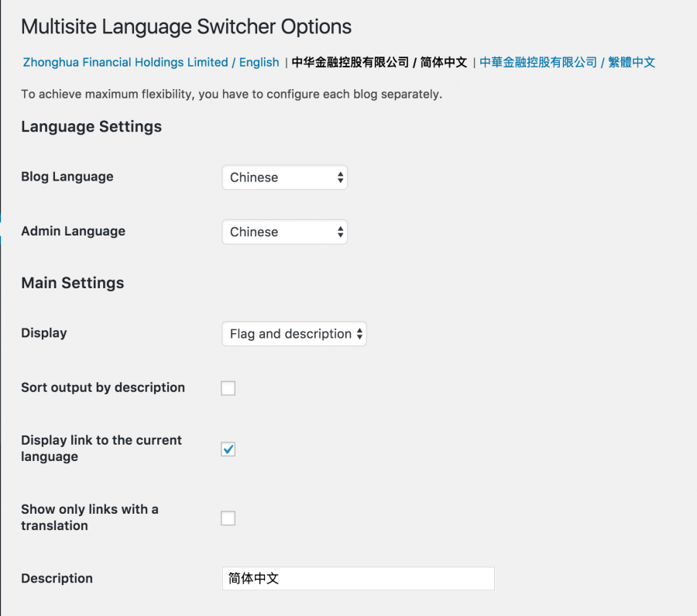Screen dimensions: 697x616
Task: Enable the Sort output by description checkbox
Action: pos(228,388)
